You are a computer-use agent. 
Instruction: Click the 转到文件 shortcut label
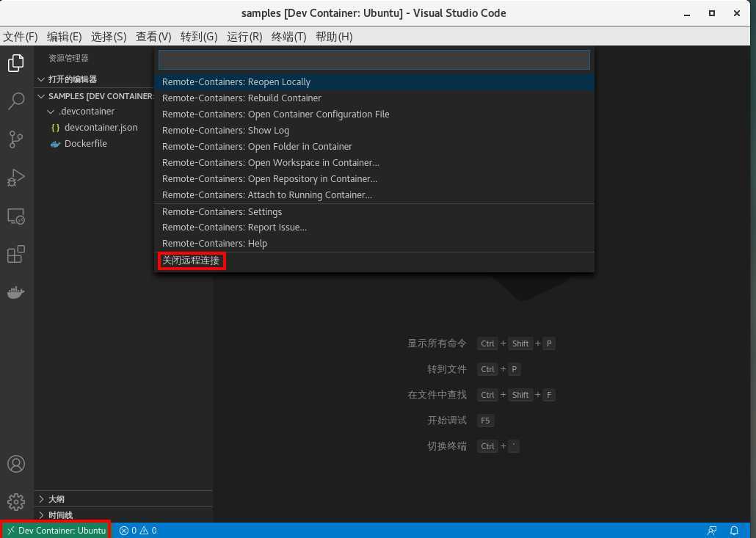447,369
